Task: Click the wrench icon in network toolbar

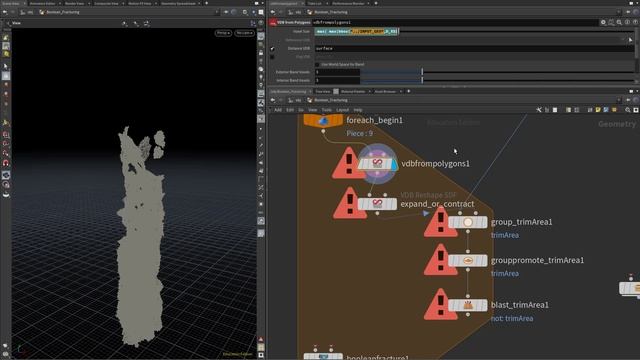Action: 539,110
